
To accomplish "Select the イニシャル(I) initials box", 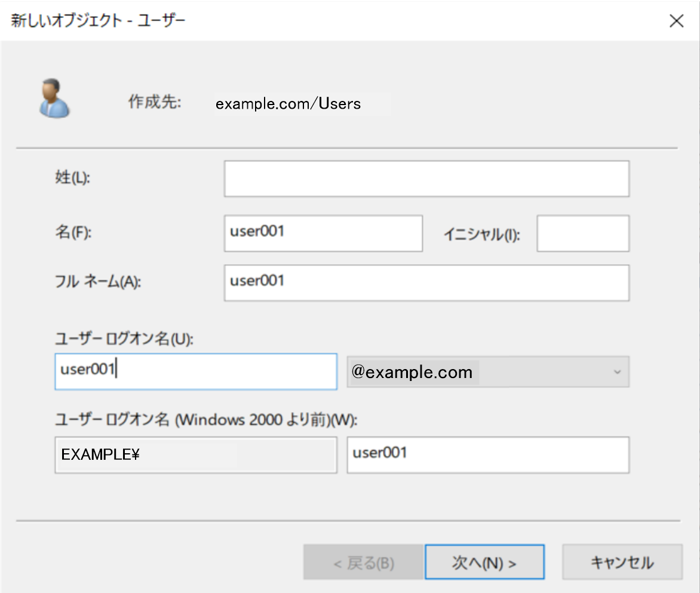I will point(582,233).
